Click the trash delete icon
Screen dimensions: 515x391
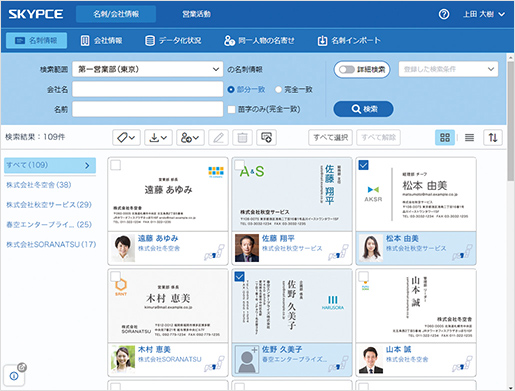coord(242,137)
